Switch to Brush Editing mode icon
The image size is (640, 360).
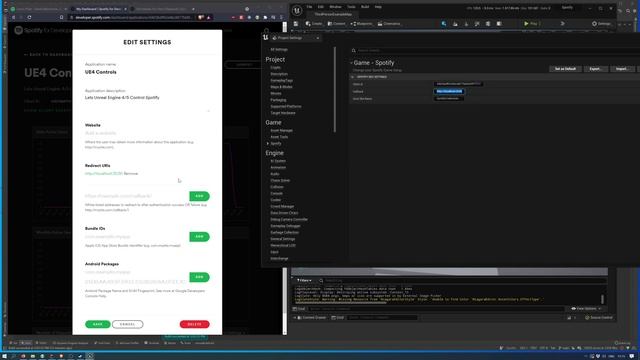tap(499, 24)
